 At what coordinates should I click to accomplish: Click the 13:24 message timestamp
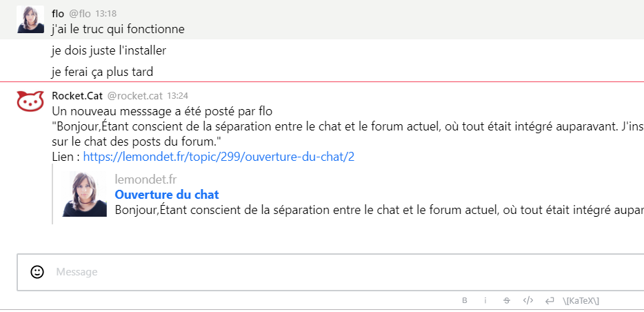click(178, 96)
